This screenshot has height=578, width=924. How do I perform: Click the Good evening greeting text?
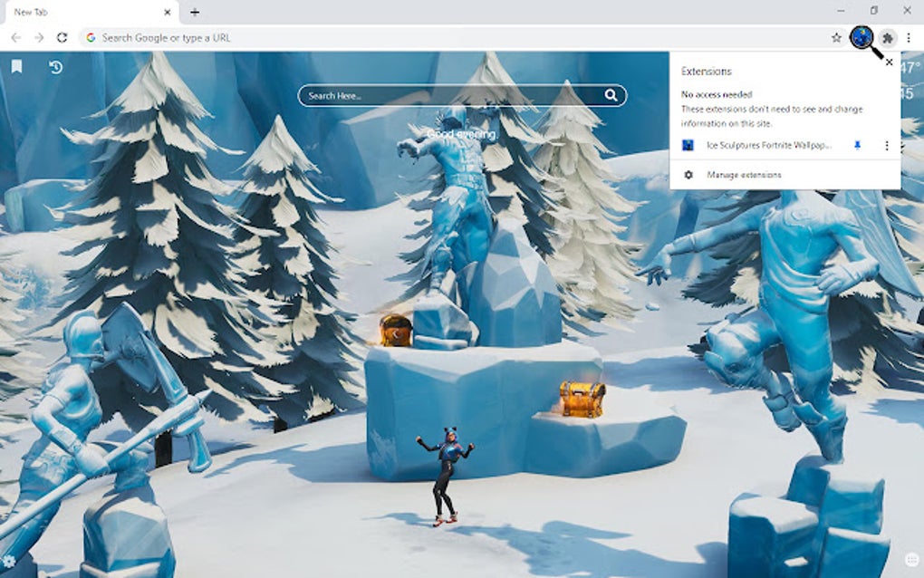point(461,134)
